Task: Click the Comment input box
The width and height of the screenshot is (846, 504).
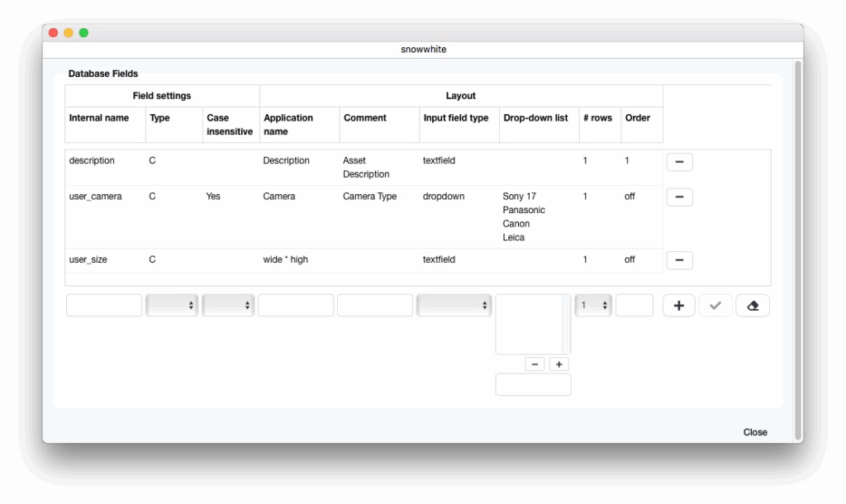Action: pos(375,306)
